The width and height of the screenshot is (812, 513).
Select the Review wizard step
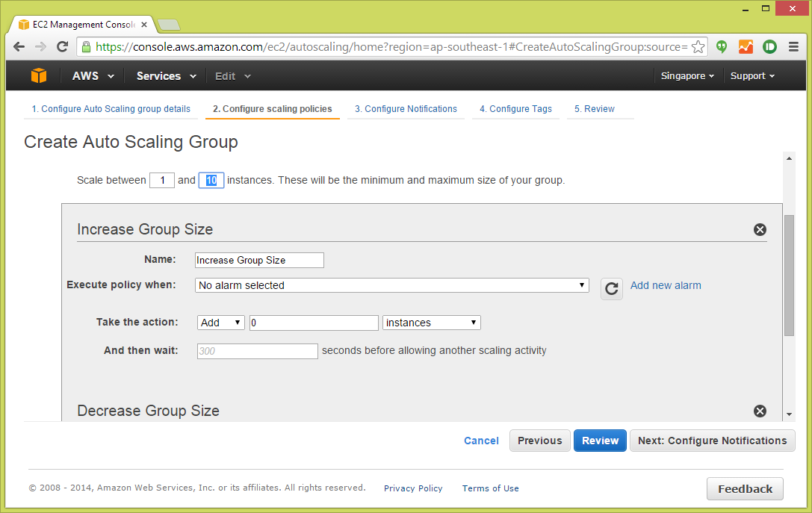click(594, 109)
